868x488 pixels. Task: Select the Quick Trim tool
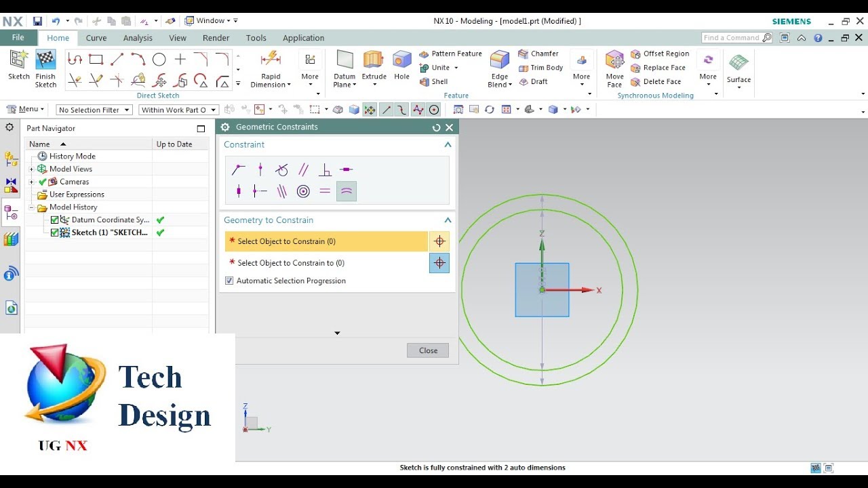[x=75, y=81]
